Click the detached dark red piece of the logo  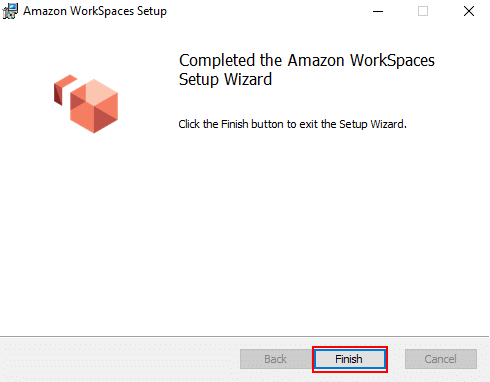pos(63,89)
